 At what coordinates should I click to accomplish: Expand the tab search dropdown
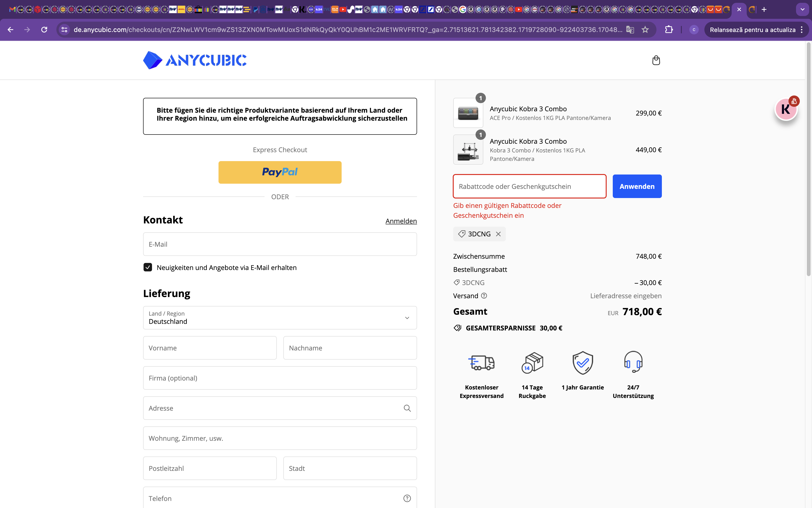point(802,9)
